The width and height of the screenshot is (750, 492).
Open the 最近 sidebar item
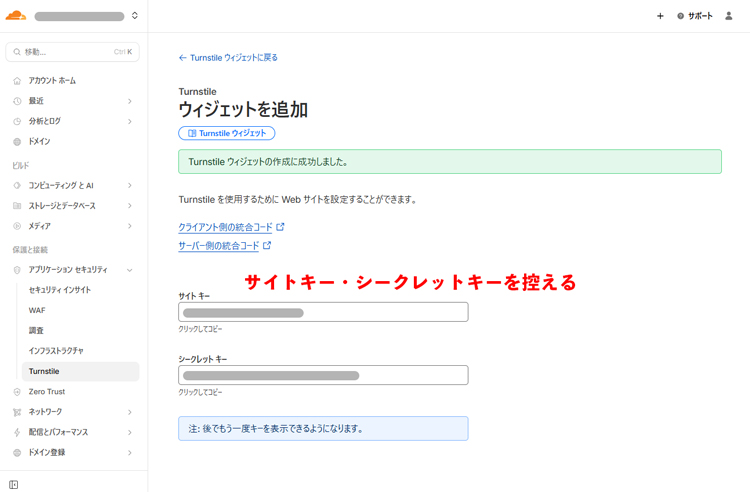click(36, 101)
